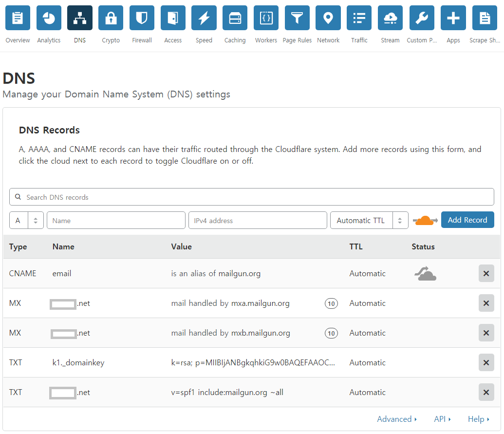504x434 pixels.
Task: Delete the v=spf1 TXT record
Action: (x=486, y=392)
